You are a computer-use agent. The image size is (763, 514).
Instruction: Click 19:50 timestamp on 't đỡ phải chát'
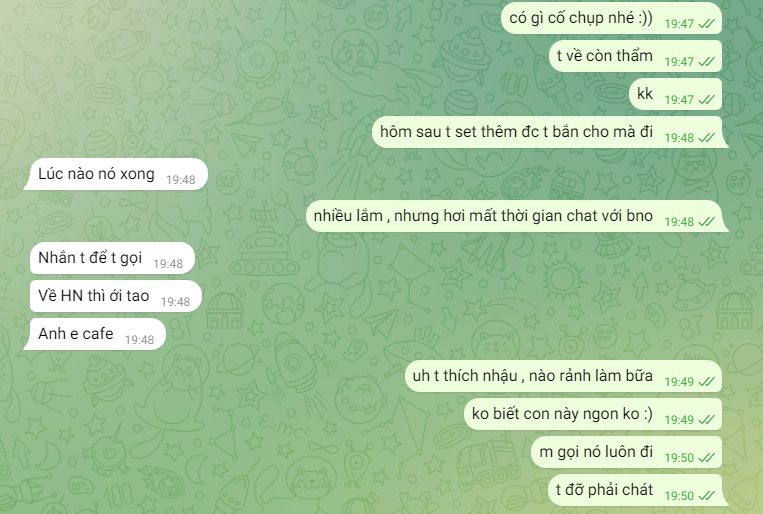(x=679, y=496)
